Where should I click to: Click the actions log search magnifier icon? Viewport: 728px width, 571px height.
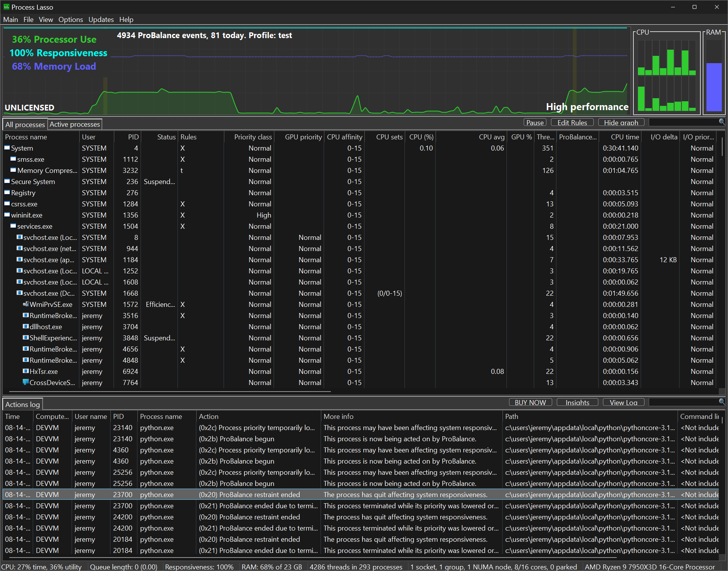[x=721, y=402]
